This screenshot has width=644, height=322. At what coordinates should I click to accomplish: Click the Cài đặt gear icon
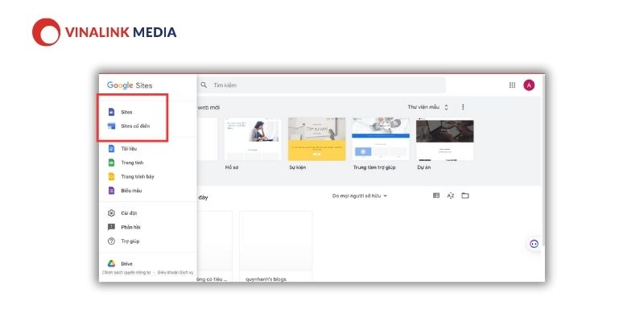[x=111, y=213]
